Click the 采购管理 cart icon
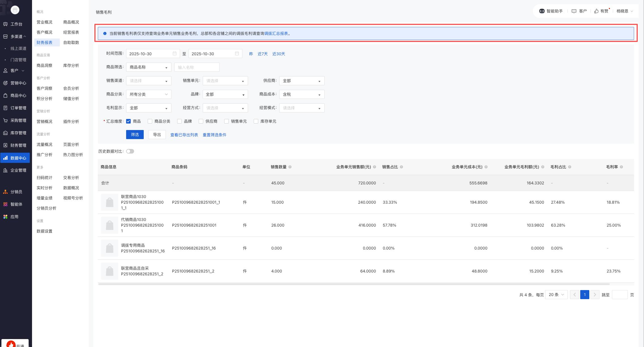Image resolution: width=644 pixels, height=347 pixels. click(5, 120)
